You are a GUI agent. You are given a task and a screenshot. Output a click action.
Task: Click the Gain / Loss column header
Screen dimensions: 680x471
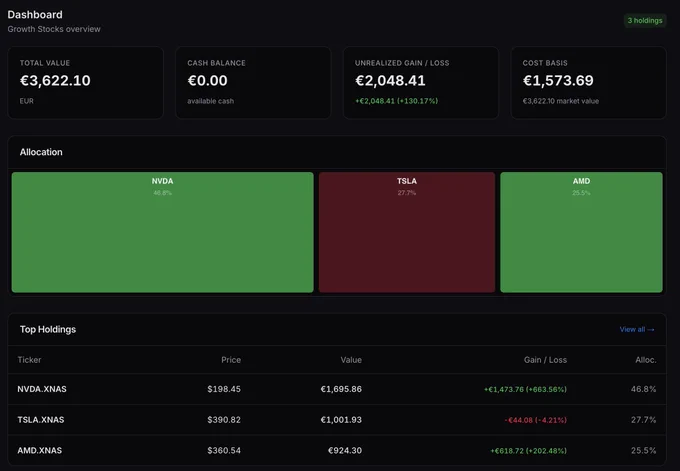pyautogui.click(x=545, y=360)
